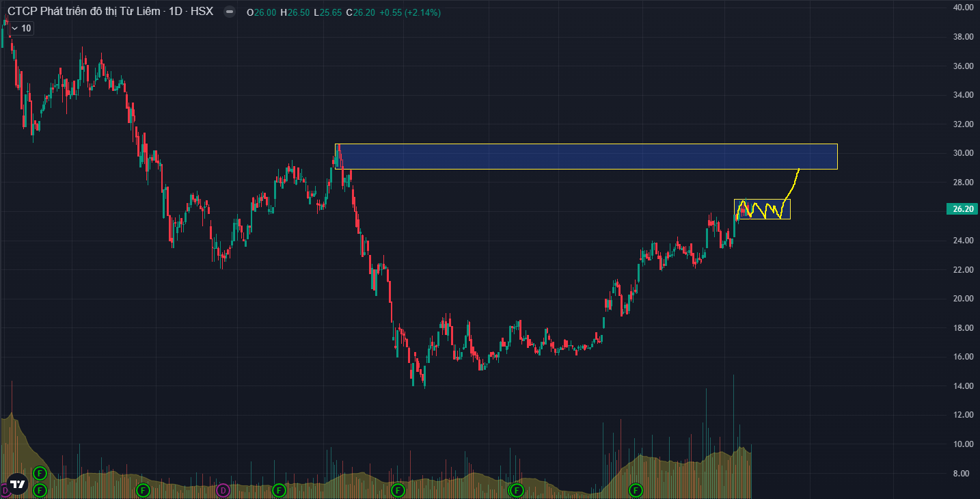
Task: Click the upper F marker stacked above another
Action: pyautogui.click(x=40, y=473)
